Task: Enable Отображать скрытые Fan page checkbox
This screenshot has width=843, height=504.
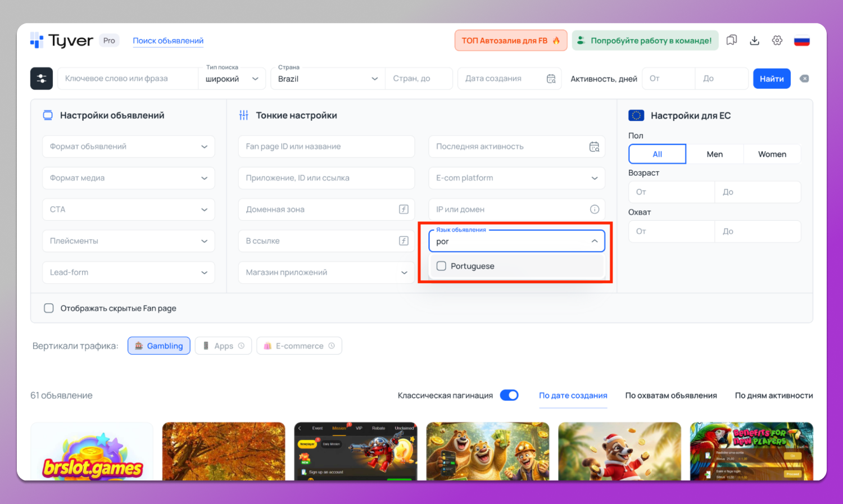Action: click(49, 308)
